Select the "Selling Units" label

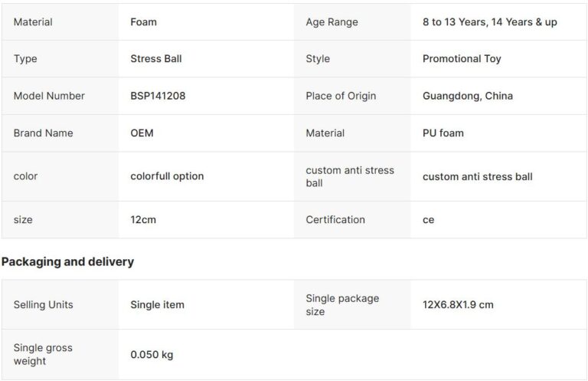(x=44, y=305)
